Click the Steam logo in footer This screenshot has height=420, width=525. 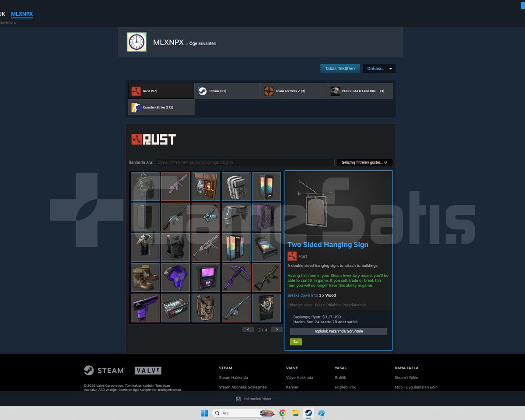point(104,371)
